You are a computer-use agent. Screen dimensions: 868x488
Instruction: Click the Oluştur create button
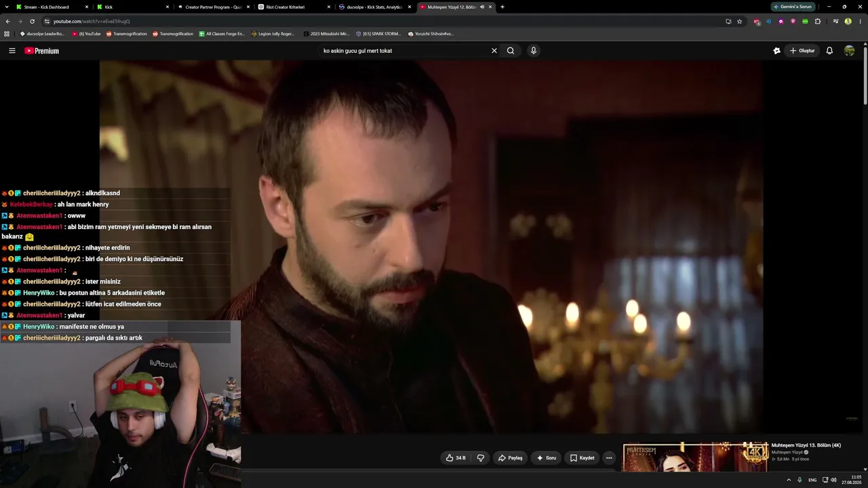pyautogui.click(x=802, y=51)
